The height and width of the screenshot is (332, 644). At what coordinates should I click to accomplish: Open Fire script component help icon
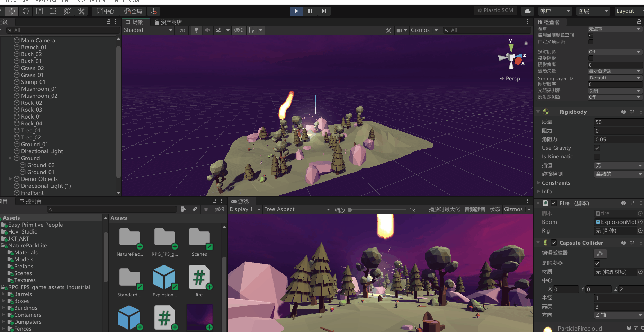(624, 203)
